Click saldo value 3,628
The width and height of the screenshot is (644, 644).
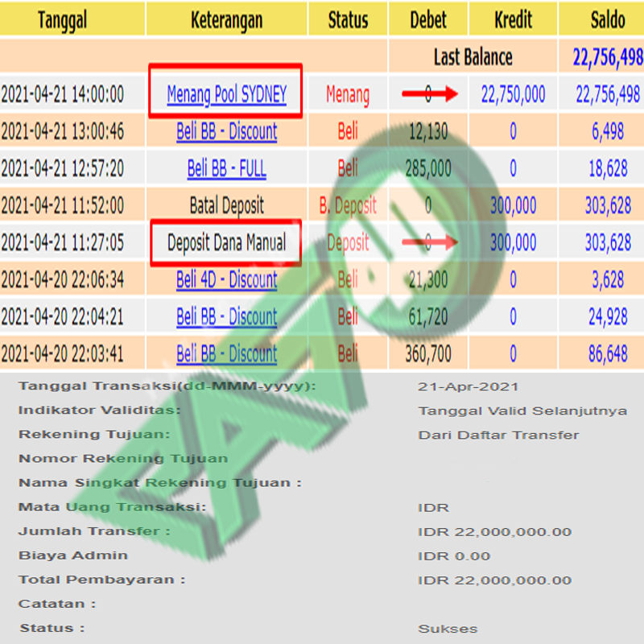click(608, 279)
